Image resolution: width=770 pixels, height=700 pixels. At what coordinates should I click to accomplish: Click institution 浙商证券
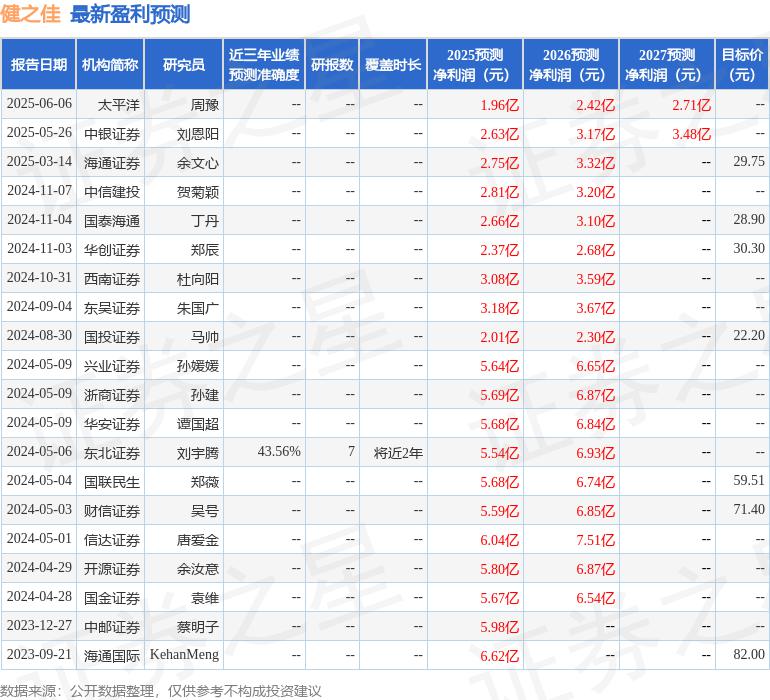(111, 394)
